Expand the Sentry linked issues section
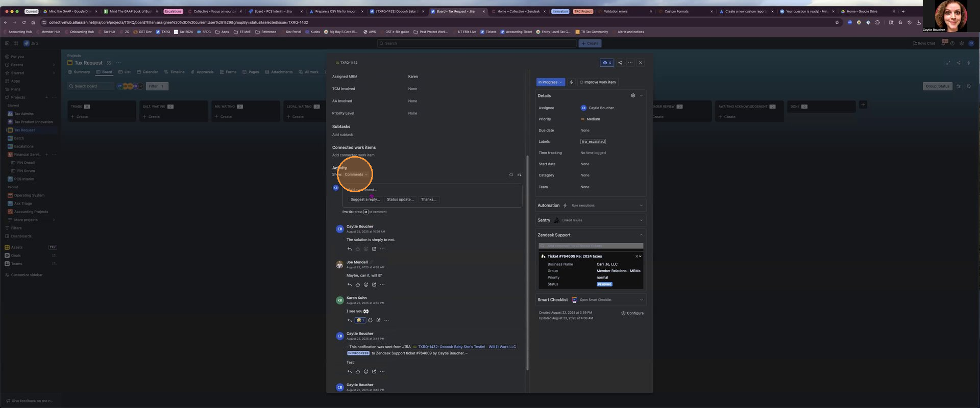The width and height of the screenshot is (980, 408). (641, 220)
